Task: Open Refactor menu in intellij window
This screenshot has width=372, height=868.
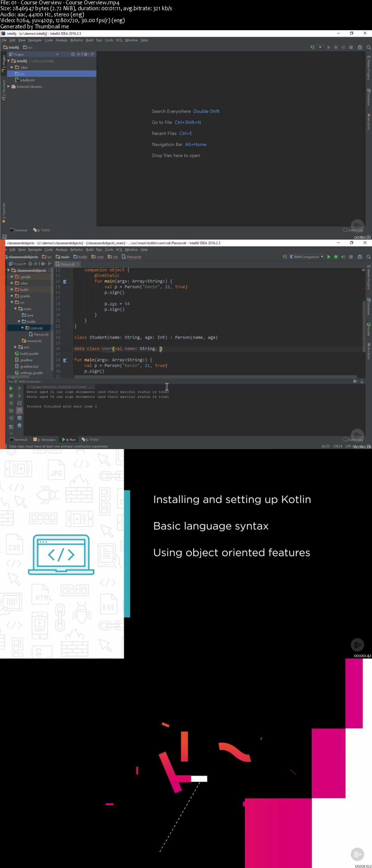Action: tap(76, 40)
